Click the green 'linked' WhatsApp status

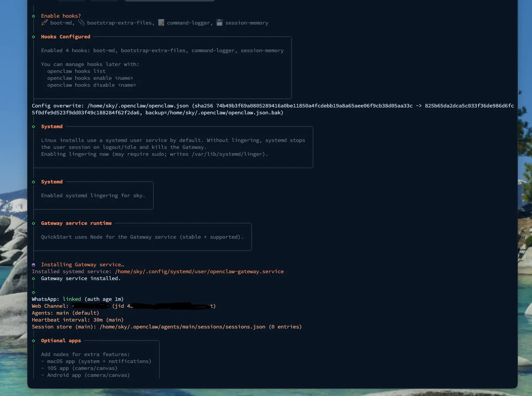[72, 299]
